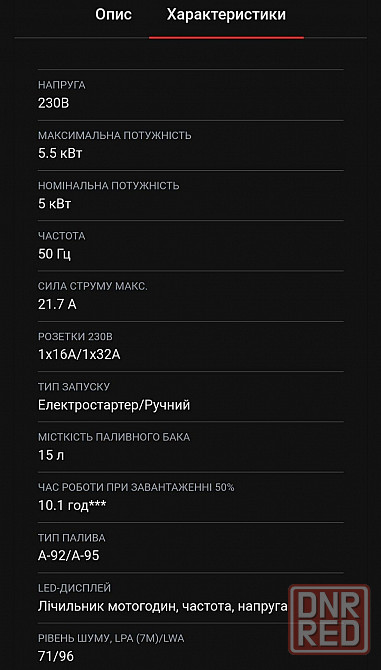Select the LED-дисплей description text
This screenshot has width=381, height=670.
pyautogui.click(x=162, y=606)
